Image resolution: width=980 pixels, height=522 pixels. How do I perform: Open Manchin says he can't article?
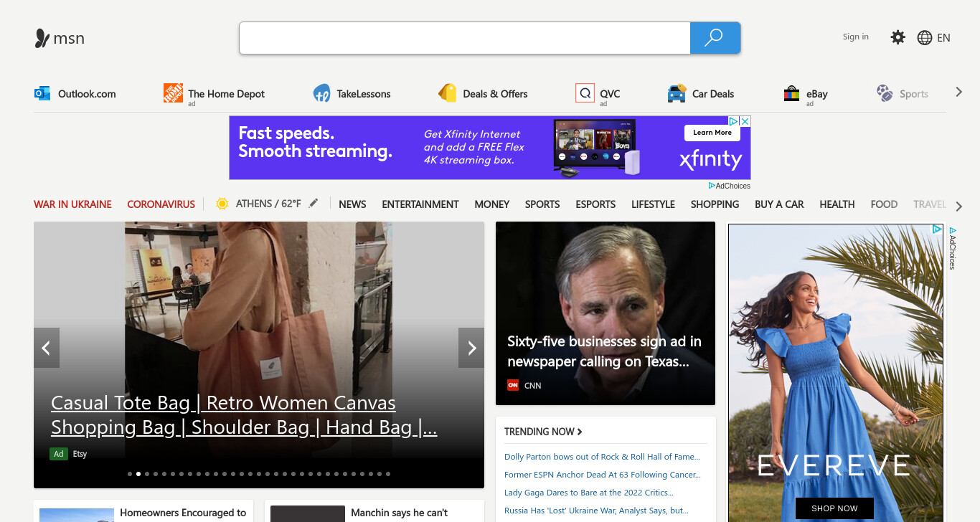pyautogui.click(x=374, y=511)
